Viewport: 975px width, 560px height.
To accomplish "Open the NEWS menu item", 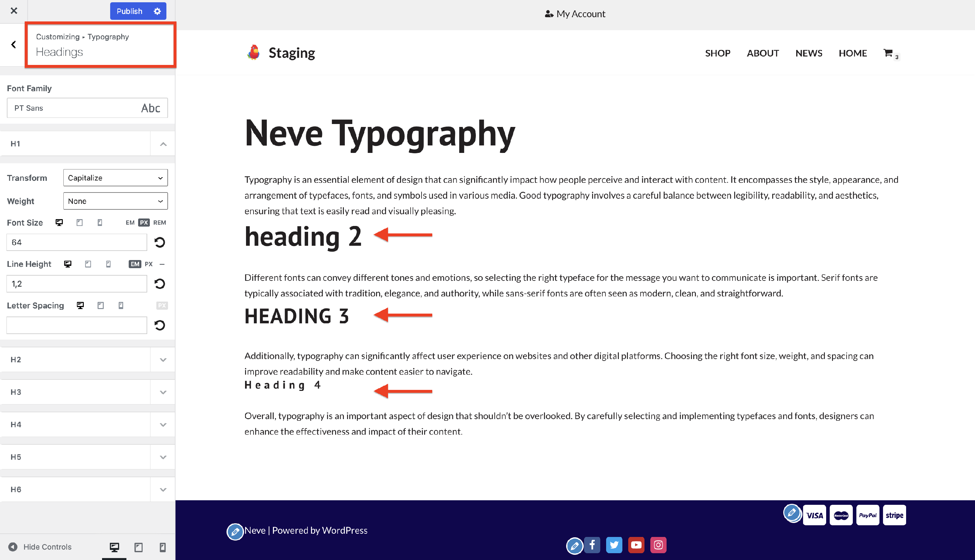I will point(809,53).
